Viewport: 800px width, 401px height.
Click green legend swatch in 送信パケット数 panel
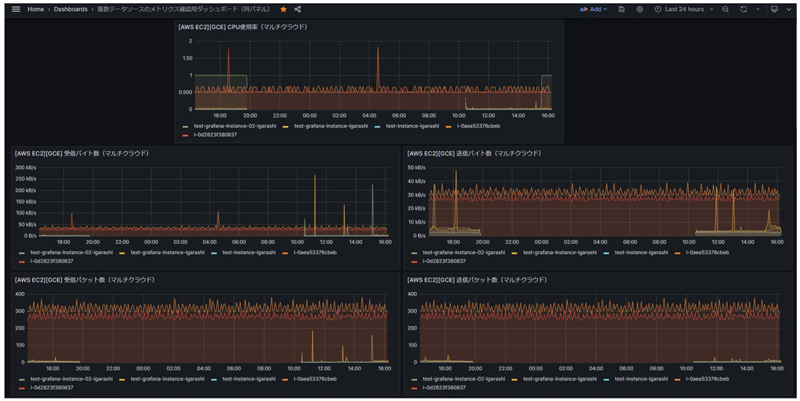click(414, 380)
